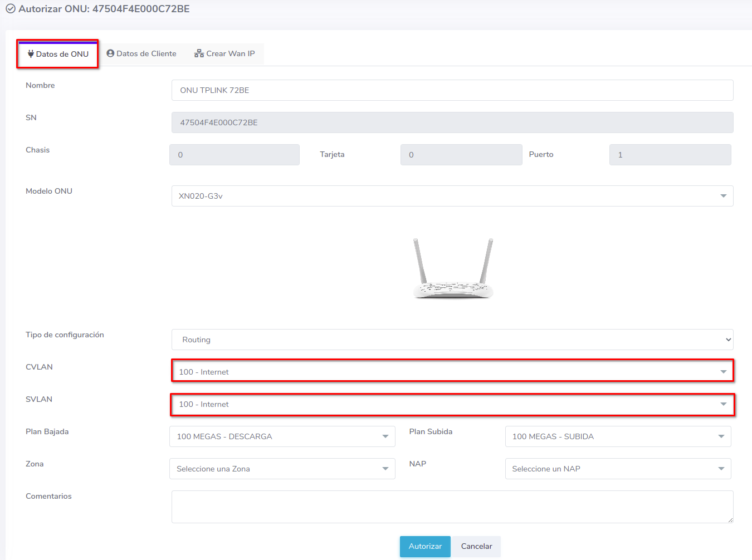752x560 pixels.
Task: Click the ONU router device image
Action: pyautogui.click(x=453, y=268)
